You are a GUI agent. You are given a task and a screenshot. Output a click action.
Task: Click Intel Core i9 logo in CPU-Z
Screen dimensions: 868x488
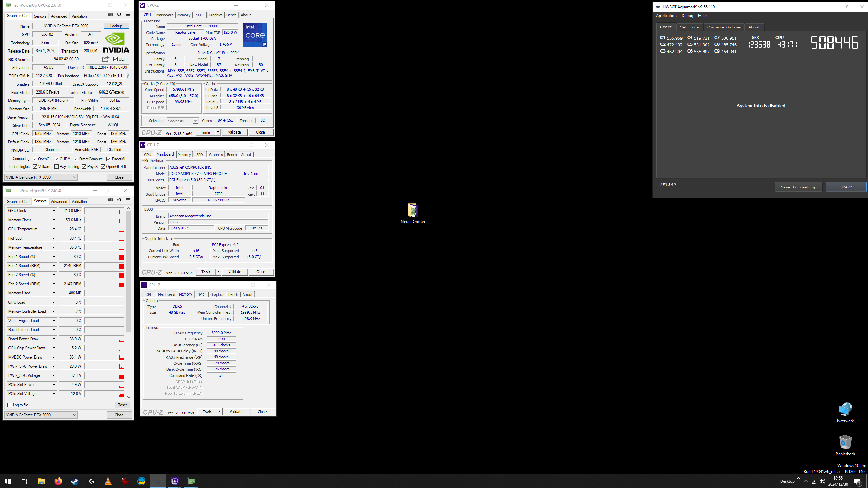coord(255,35)
